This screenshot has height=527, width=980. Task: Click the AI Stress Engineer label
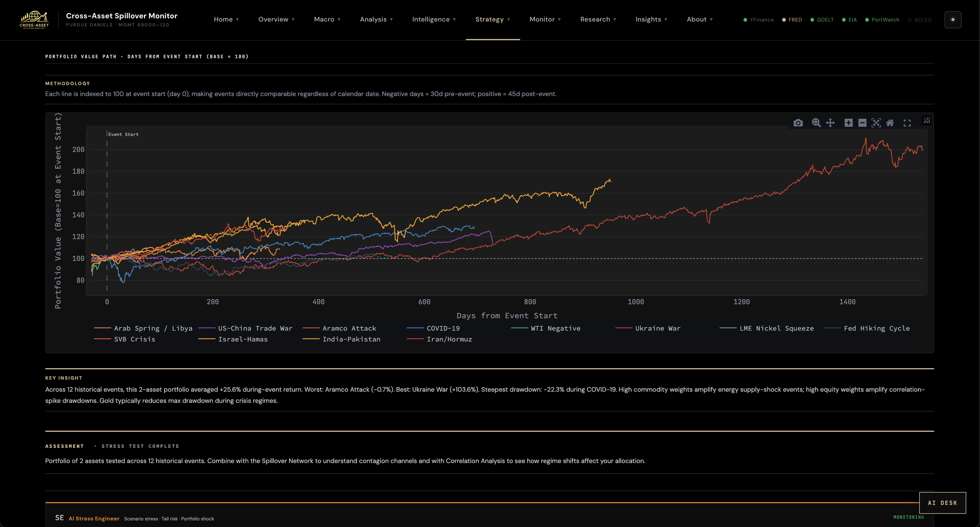pyautogui.click(x=94, y=518)
